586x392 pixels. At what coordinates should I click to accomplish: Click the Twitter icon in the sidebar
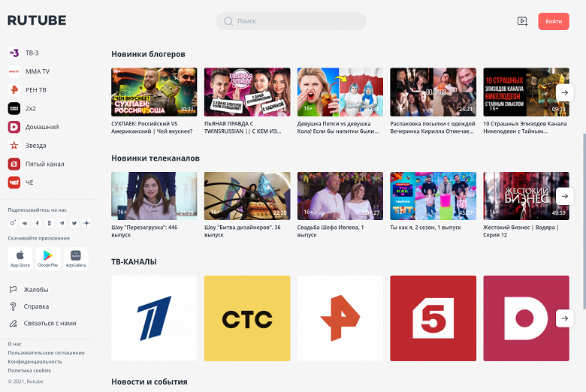click(74, 223)
